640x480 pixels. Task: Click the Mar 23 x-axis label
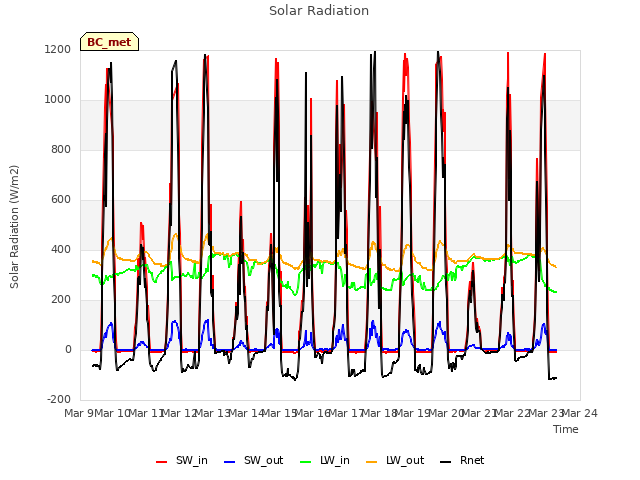click(547, 413)
